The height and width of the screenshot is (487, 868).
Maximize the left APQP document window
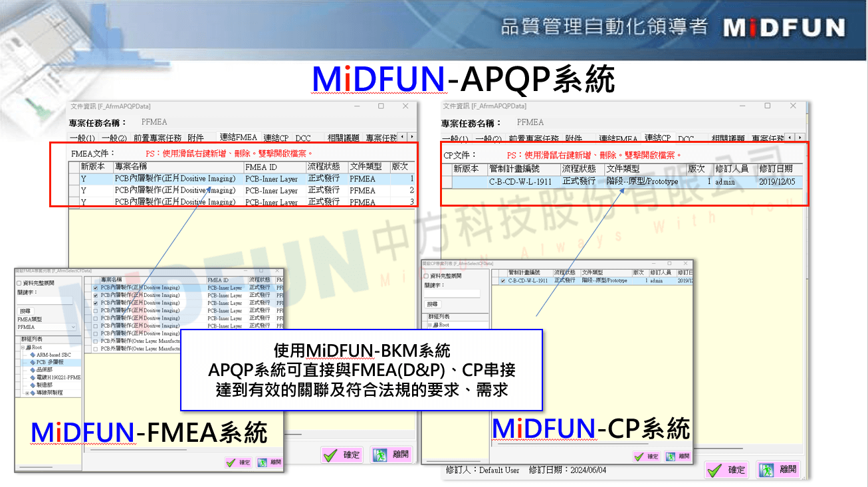tap(381, 106)
